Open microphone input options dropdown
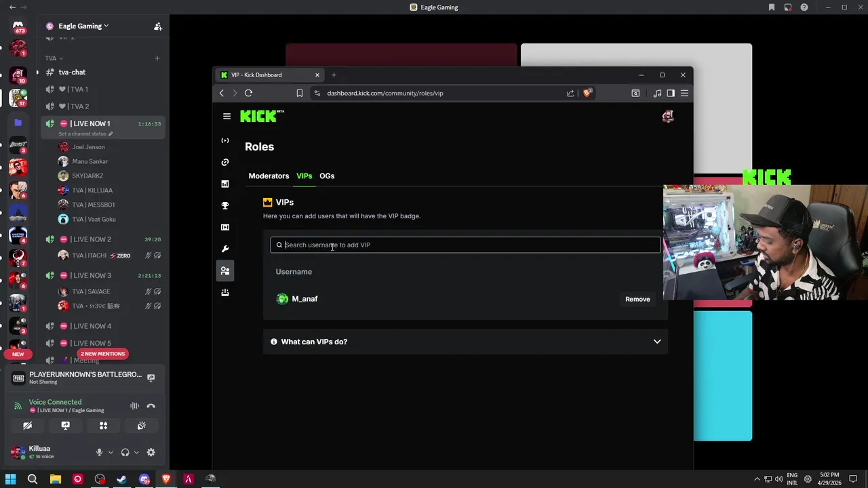 [111, 452]
